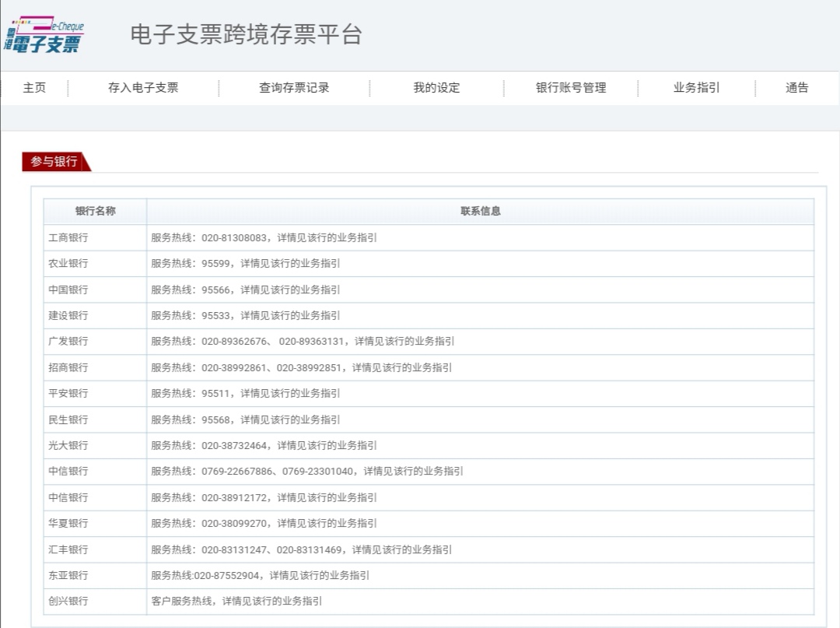Click the contact info containing 020-83131247

301,549
